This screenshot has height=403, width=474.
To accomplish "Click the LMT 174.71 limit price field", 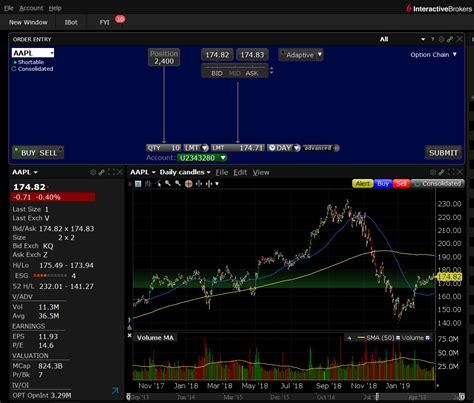I will pyautogui.click(x=238, y=148).
